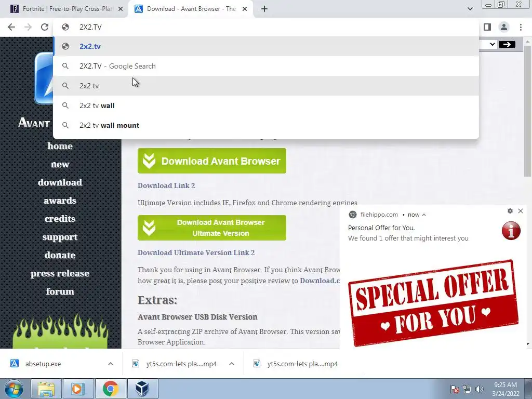Click the 'Personal Offer for You.' notification text
The width and height of the screenshot is (532, 399).
[381, 228]
